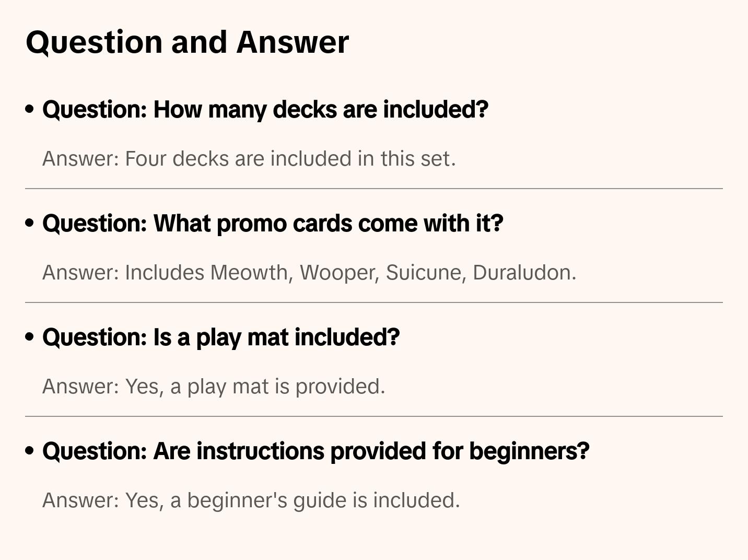Click the bullet beside the play mat question
The height and width of the screenshot is (560, 748).
tap(30, 337)
